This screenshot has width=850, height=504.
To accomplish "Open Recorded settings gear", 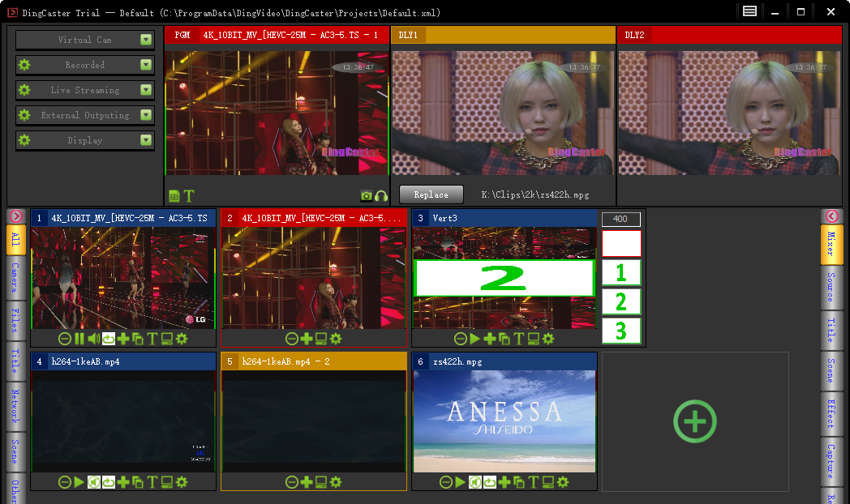I will click(24, 65).
